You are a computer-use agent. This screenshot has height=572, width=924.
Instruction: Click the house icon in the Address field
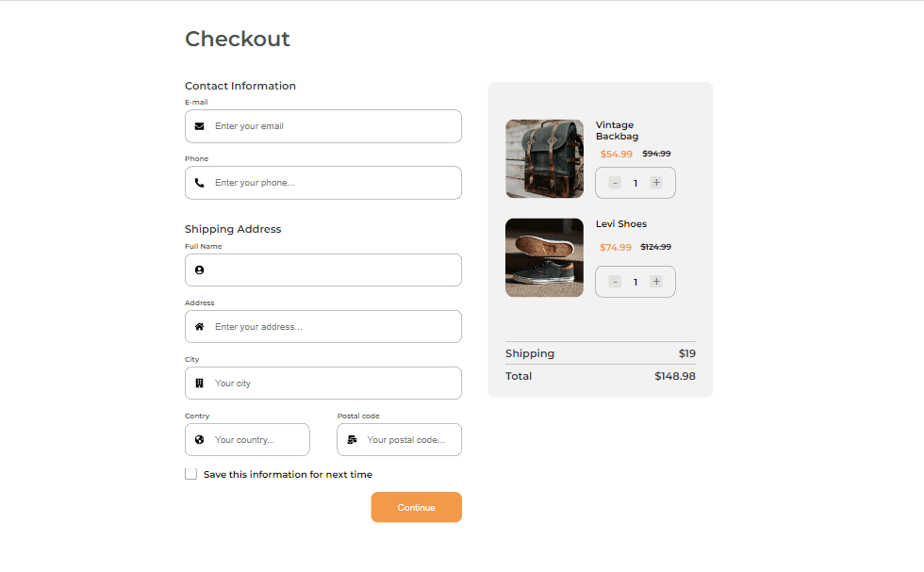click(x=199, y=327)
